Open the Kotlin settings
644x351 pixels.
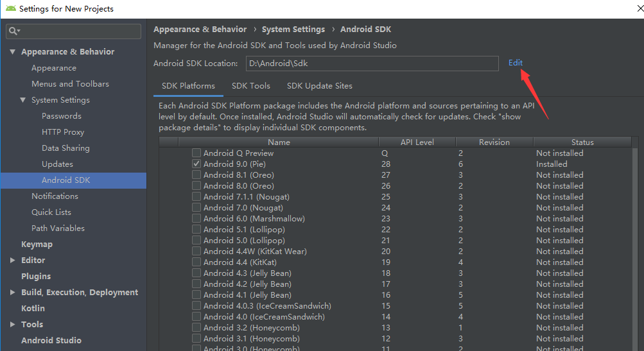point(33,308)
